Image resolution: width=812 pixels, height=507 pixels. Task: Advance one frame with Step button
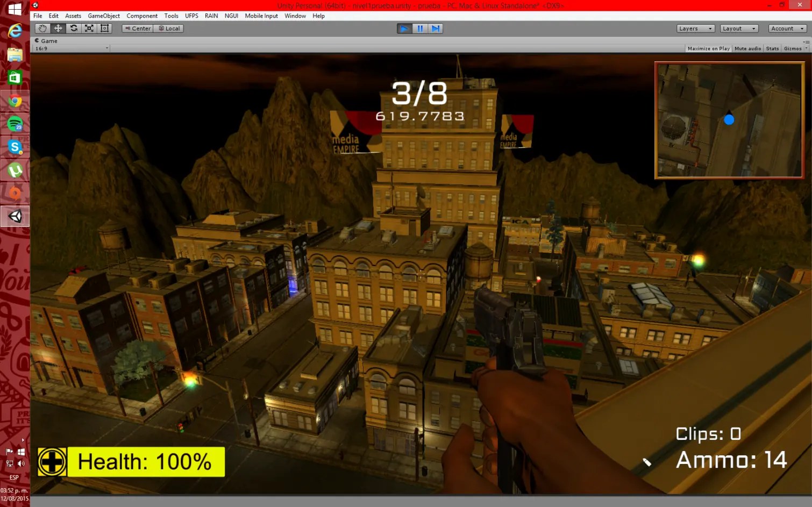coord(436,28)
